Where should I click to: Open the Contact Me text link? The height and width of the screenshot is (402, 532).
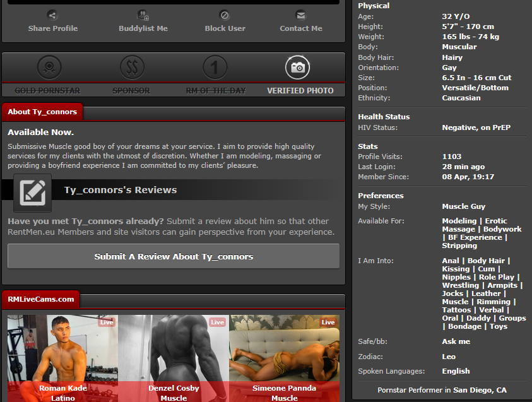tap(301, 28)
